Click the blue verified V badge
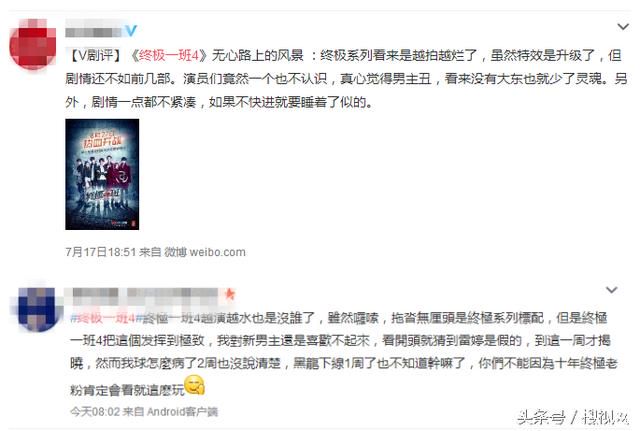Screen dimensions: 640x431 pos(131,31)
